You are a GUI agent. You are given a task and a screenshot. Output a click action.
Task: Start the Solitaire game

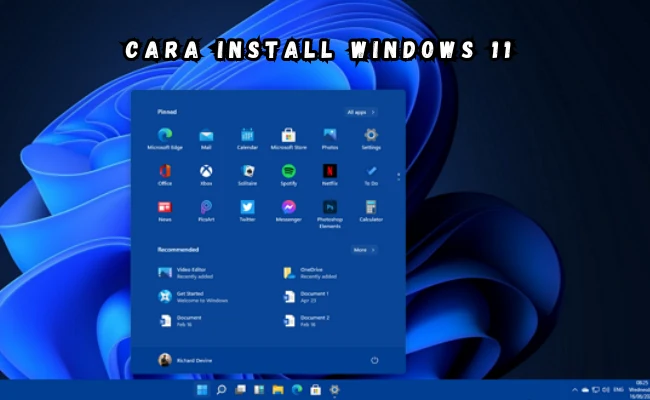(x=247, y=175)
